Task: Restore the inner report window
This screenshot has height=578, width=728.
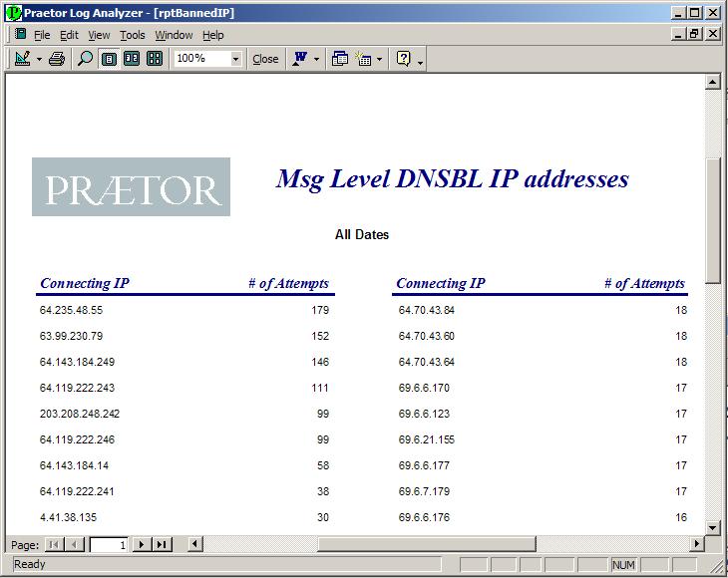Action: point(694,34)
